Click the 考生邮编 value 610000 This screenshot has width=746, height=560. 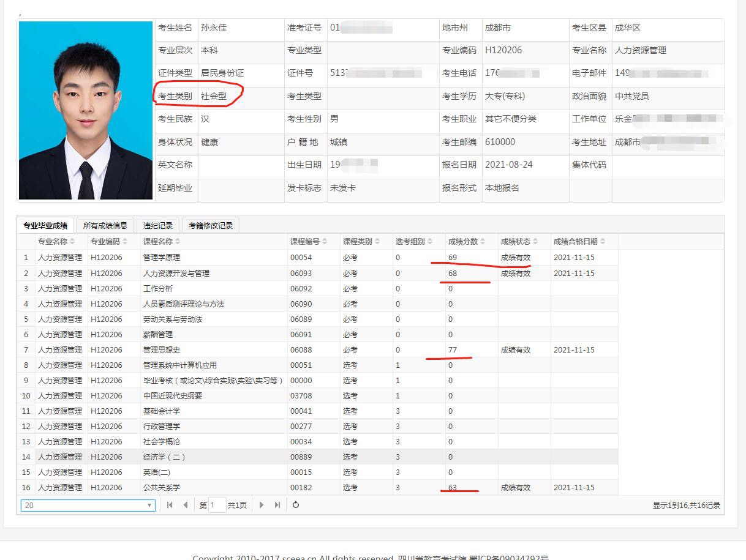tap(500, 141)
